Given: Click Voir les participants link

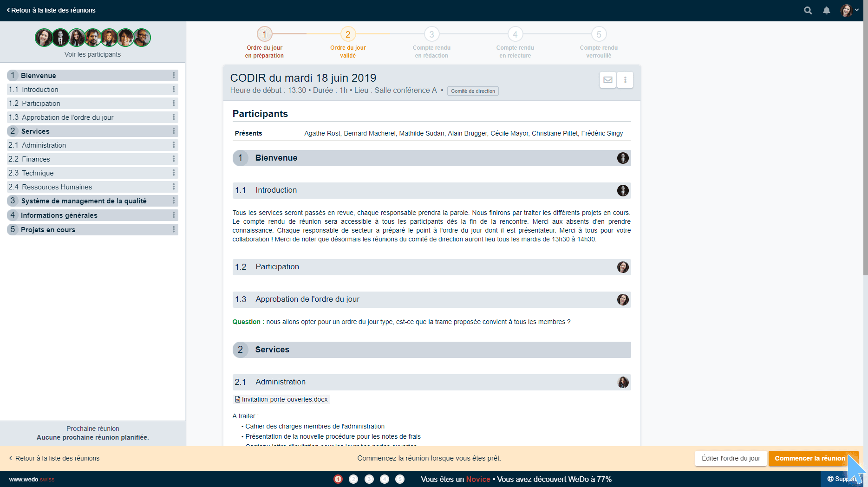Looking at the screenshot, I should tap(92, 54).
